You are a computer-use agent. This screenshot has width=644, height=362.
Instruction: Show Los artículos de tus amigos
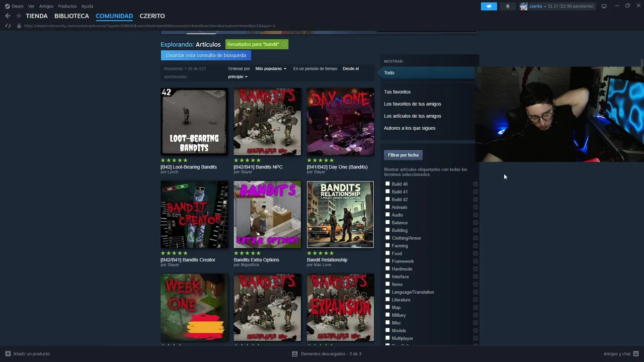pos(413,116)
